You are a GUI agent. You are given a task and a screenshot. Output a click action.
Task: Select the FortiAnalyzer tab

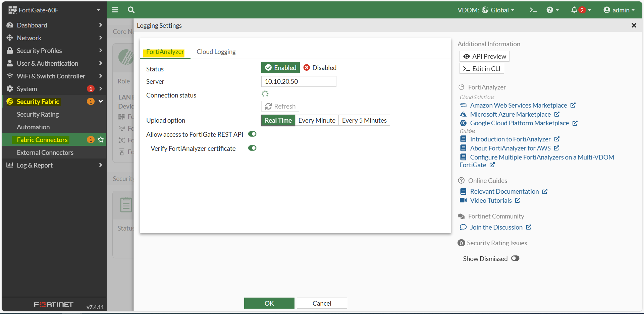coord(165,52)
